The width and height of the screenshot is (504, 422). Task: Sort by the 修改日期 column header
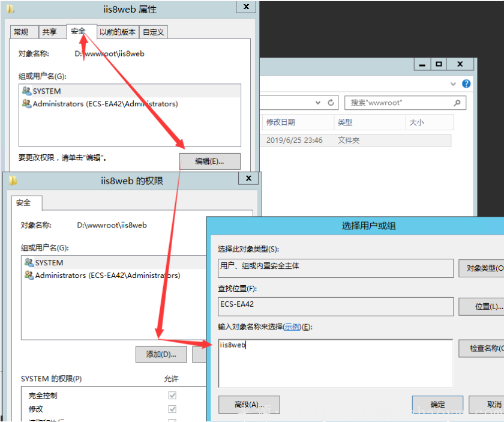click(281, 122)
